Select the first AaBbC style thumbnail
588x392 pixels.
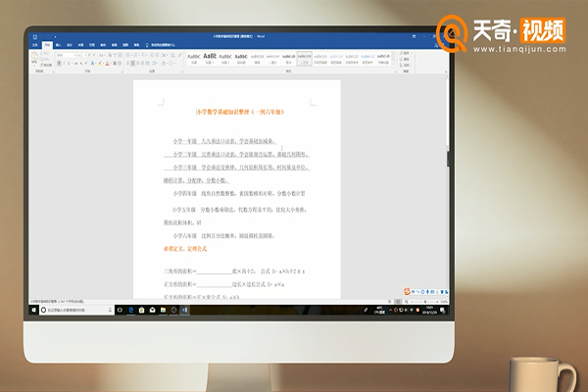click(x=194, y=59)
